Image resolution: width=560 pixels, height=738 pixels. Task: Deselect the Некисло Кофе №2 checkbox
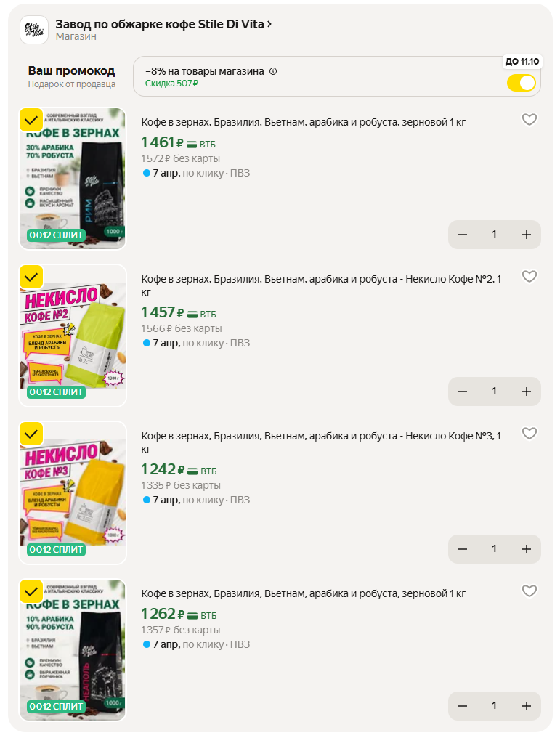31,277
